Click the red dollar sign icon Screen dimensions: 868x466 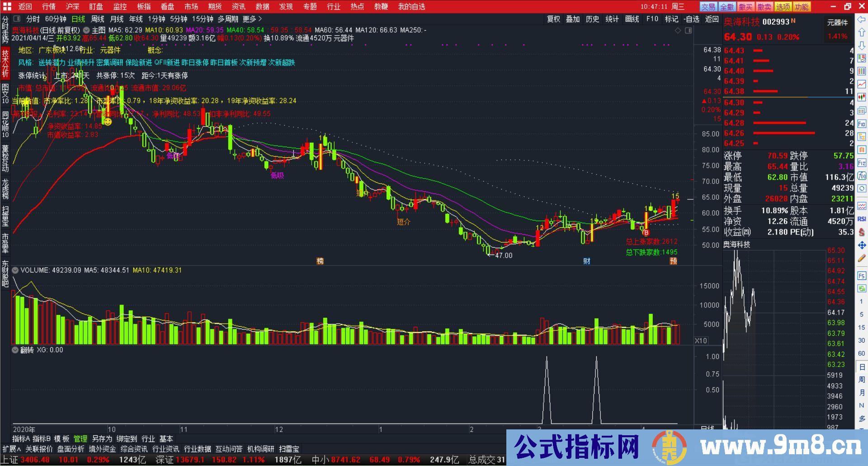(861, 232)
